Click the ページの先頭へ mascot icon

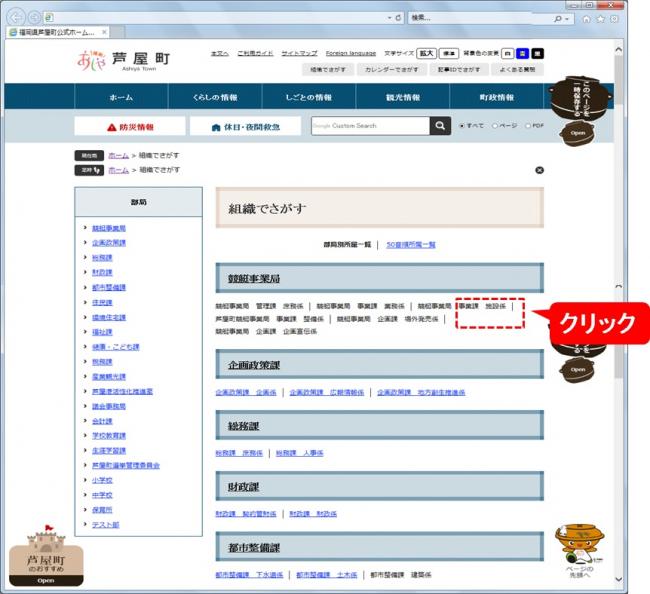coord(580,551)
